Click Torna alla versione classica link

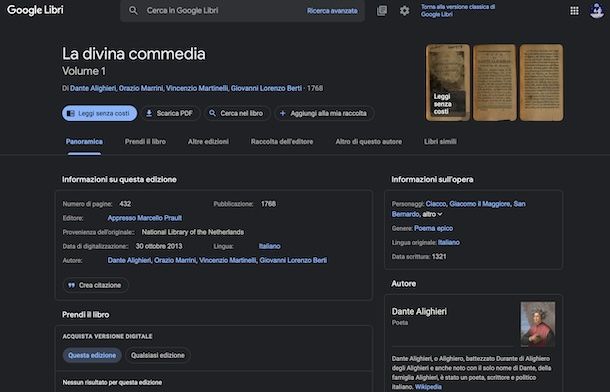458,10
